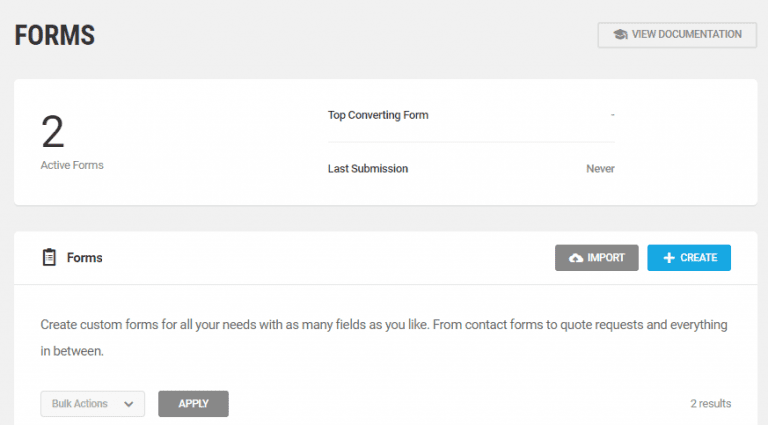The height and width of the screenshot is (425, 768).
Task: Click the FORMS page heading
Action: pyautogui.click(x=54, y=37)
